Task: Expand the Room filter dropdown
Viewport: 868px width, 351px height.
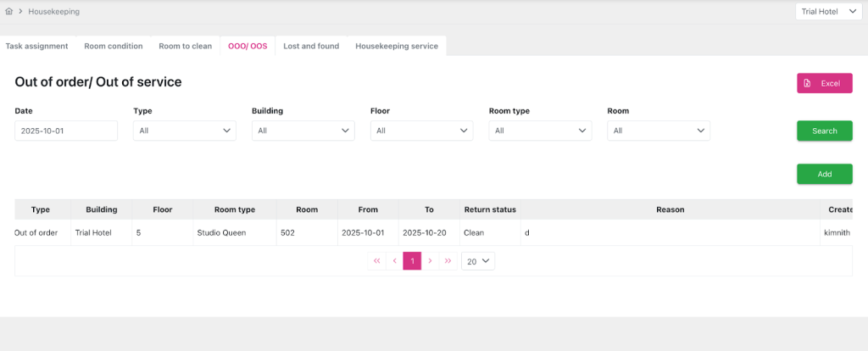Action: [x=659, y=131]
